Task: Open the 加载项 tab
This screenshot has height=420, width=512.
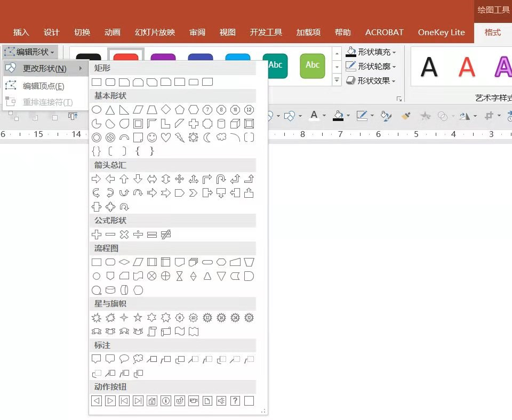Action: pos(309,33)
